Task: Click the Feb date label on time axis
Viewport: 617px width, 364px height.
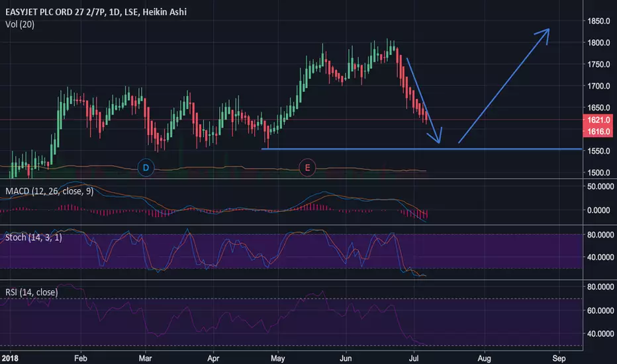Action: (81, 359)
